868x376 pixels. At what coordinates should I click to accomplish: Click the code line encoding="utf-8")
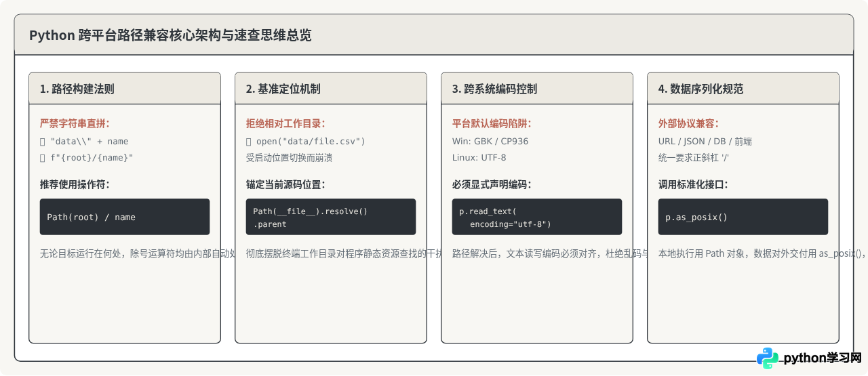click(x=511, y=224)
